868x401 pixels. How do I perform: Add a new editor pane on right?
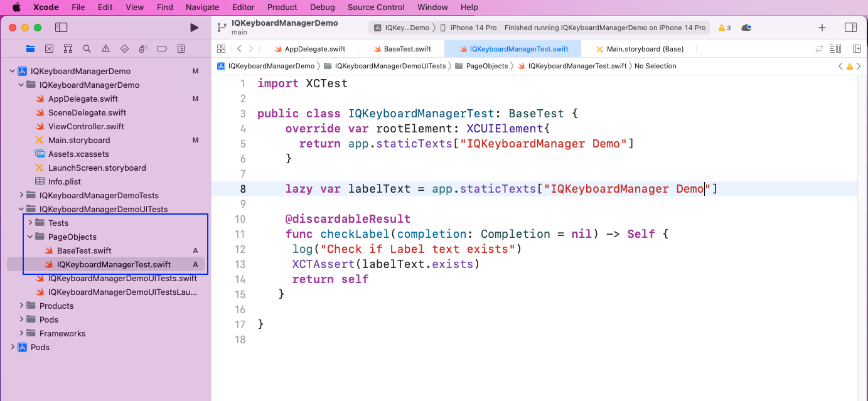tap(856, 48)
